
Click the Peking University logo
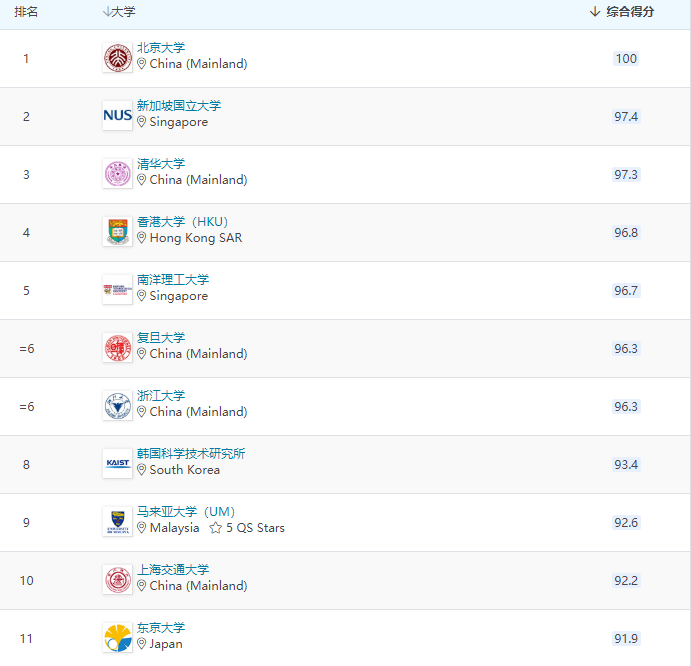point(117,58)
